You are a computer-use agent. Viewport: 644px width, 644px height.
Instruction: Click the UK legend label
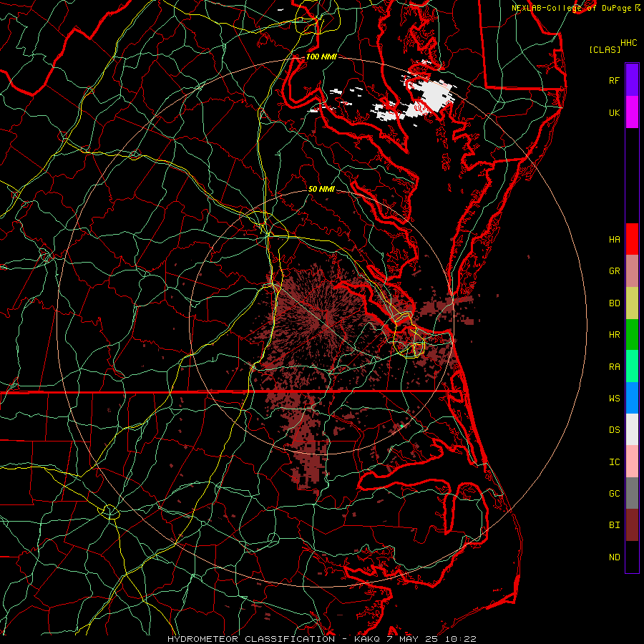tap(614, 112)
